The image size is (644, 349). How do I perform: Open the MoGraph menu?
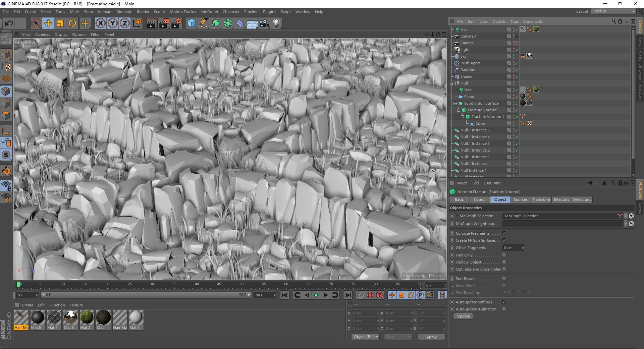(x=209, y=12)
